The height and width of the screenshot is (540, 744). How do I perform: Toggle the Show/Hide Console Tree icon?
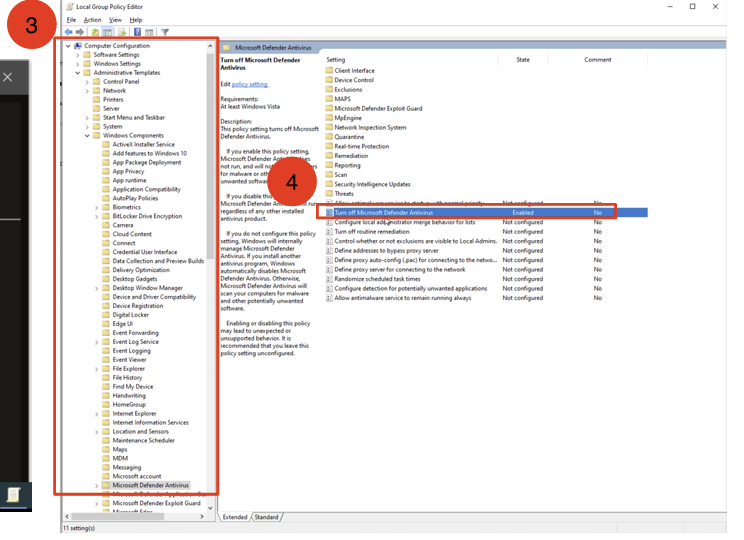[108, 32]
